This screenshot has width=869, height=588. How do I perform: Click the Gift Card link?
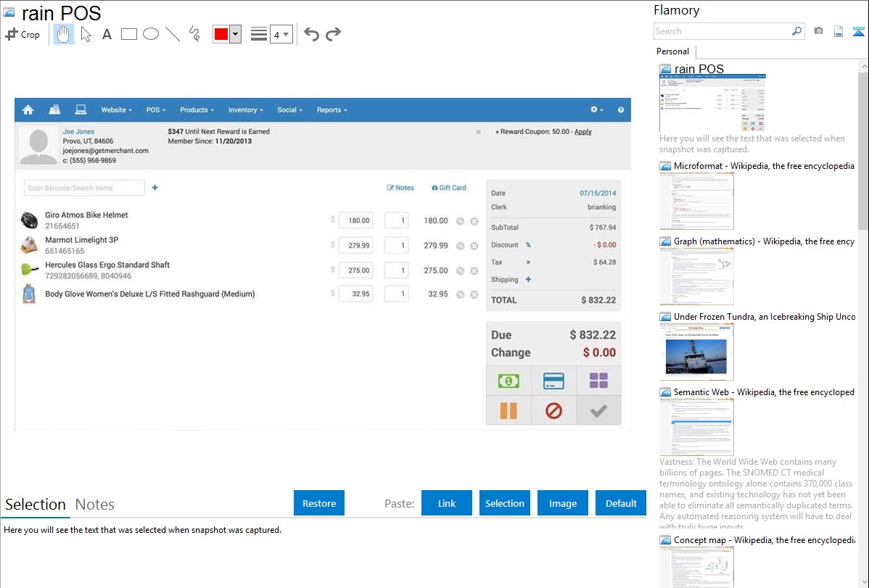(x=449, y=188)
